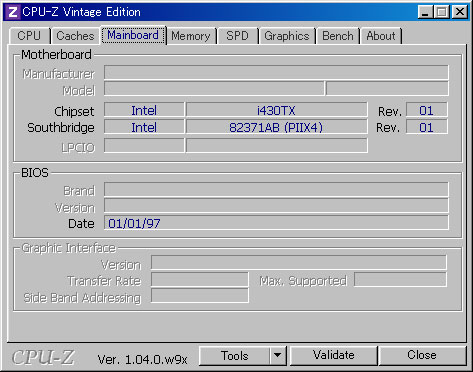Image resolution: width=473 pixels, height=372 pixels.
Task: Select the Mainboard tab
Action: click(133, 35)
